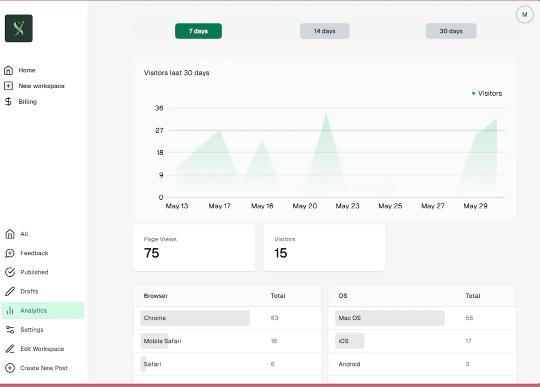Open the Home icon in top sidebar
540x387 pixels.
click(x=8, y=70)
